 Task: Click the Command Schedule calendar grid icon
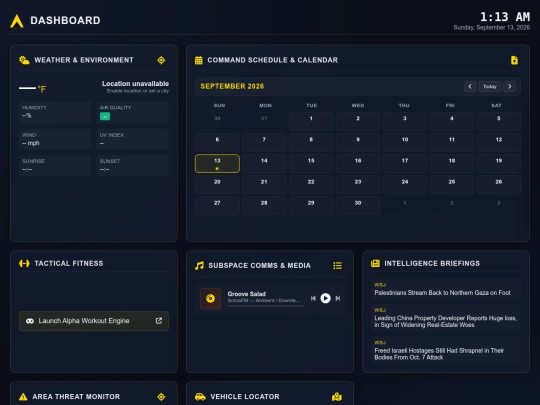coord(199,60)
